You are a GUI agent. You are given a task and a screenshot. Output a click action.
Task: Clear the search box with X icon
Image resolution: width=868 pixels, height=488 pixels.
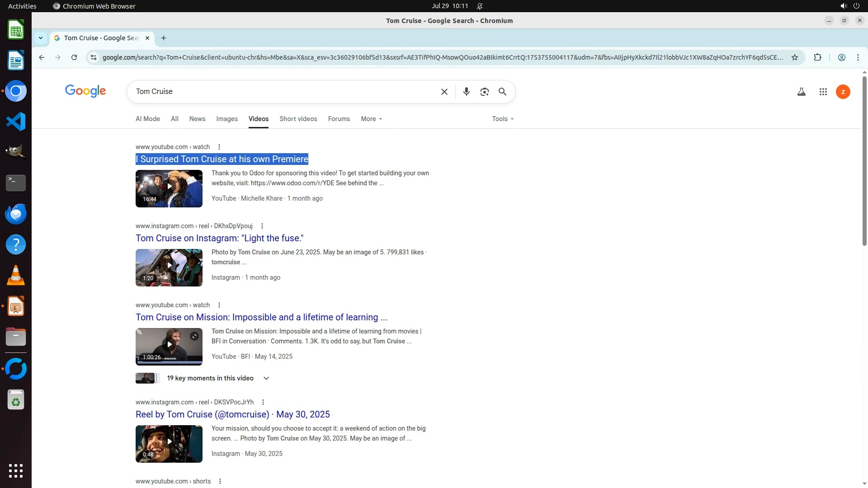[x=444, y=92]
